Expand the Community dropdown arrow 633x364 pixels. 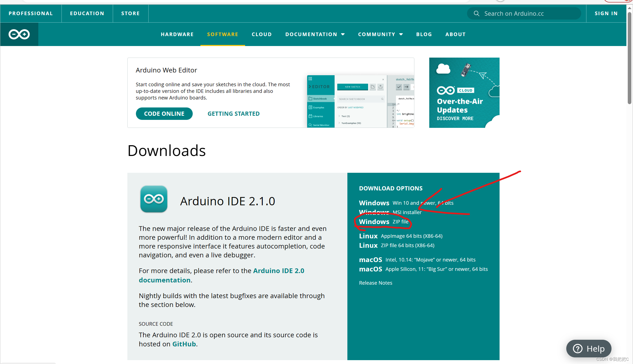coord(401,34)
